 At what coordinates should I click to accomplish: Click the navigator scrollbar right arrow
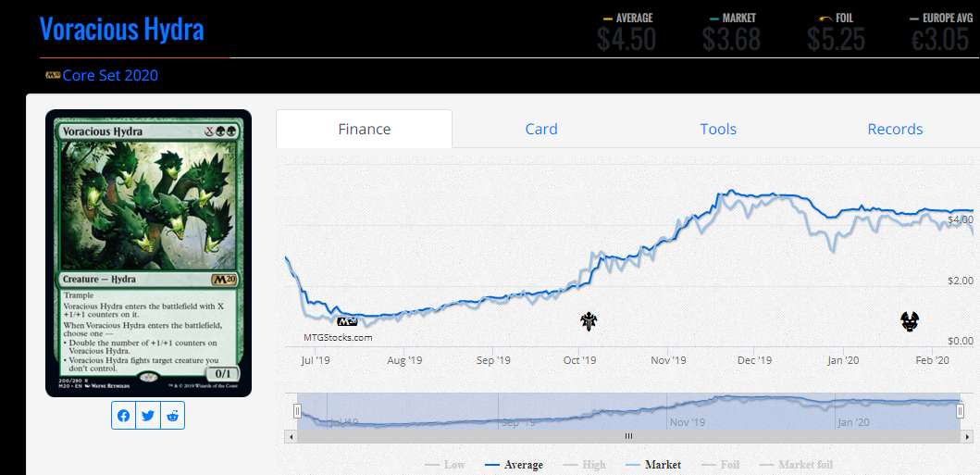(969, 436)
